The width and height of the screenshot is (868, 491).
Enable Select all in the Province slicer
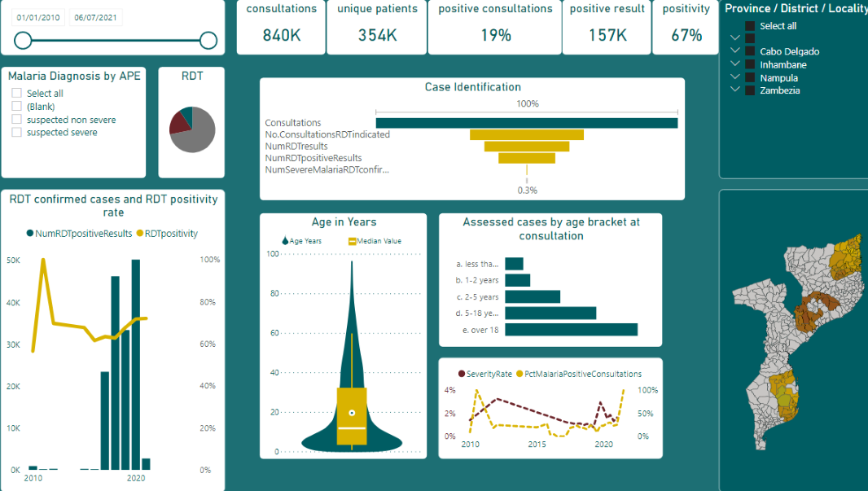tap(750, 25)
